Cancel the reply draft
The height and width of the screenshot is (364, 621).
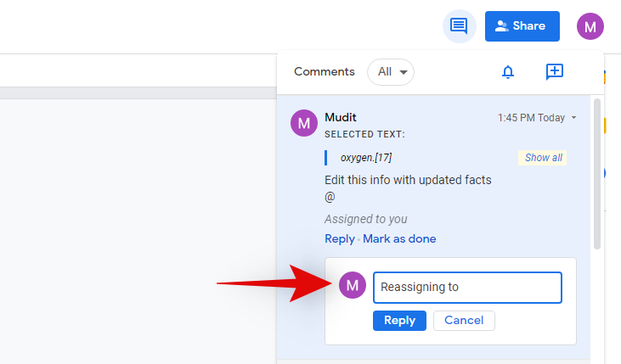(x=464, y=321)
